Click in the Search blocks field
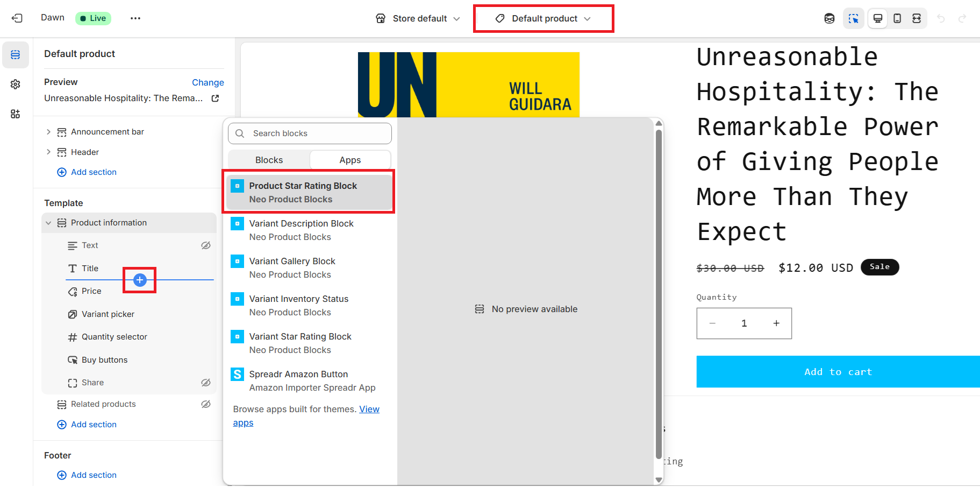Screen dimensions: 980x487 [310, 133]
